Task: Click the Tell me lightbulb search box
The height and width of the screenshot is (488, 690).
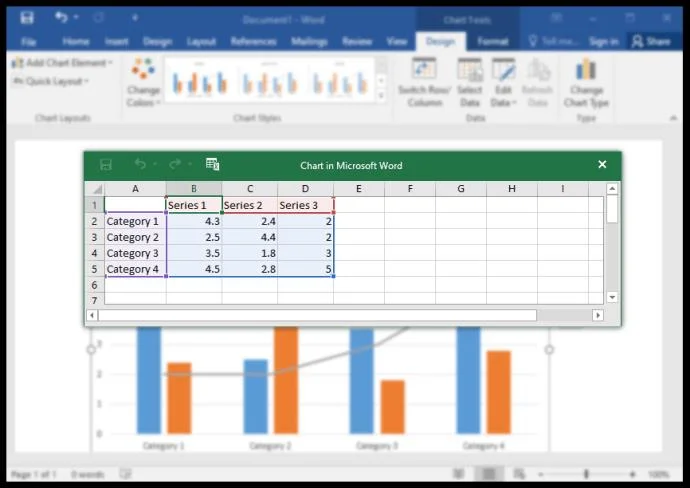Action: [x=553, y=42]
